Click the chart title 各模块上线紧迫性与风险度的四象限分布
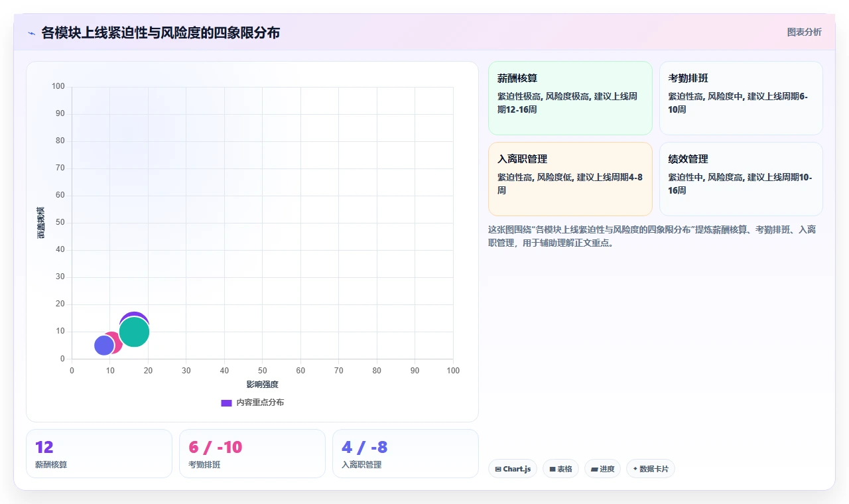849x504 pixels. click(x=161, y=32)
